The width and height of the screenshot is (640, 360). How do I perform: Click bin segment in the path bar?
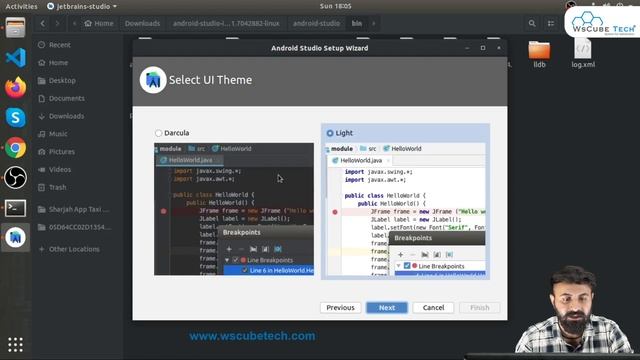357,24
